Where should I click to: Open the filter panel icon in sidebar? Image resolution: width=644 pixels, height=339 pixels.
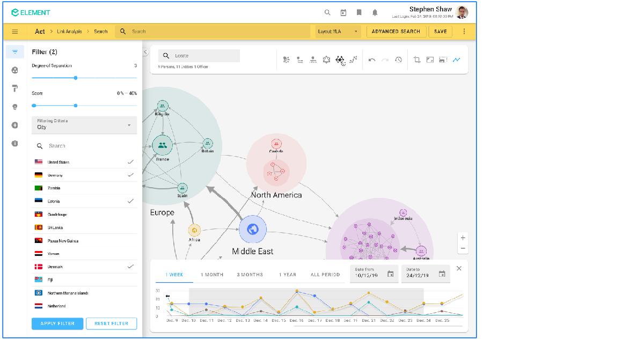coord(15,52)
